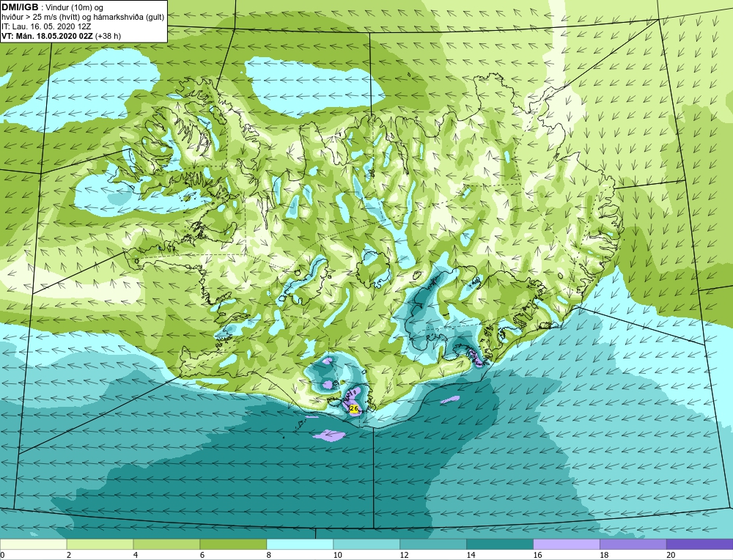
Task: Select the above 20 m/s dark purple swatch
Action: [699, 544]
